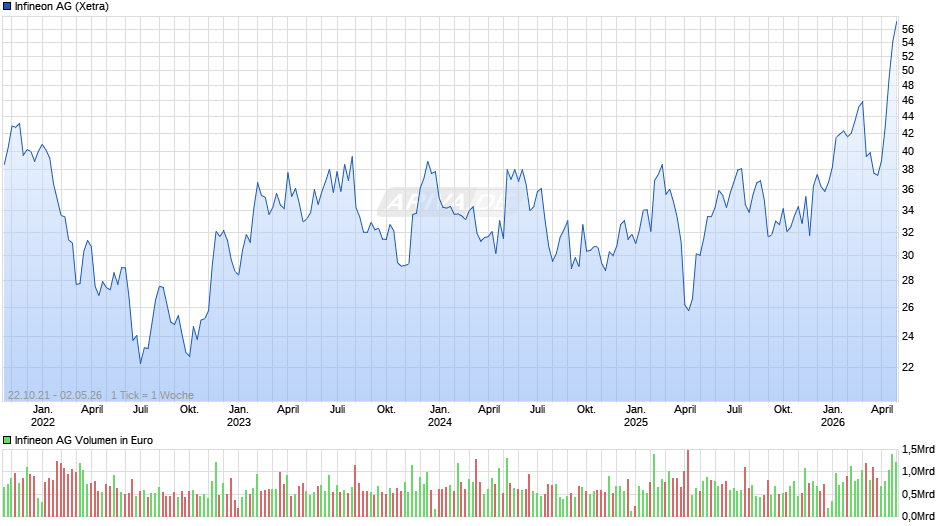Image resolution: width=940 pixels, height=526 pixels.
Task: Click the 'Jan. 2022' time axis label
Action: click(x=43, y=416)
